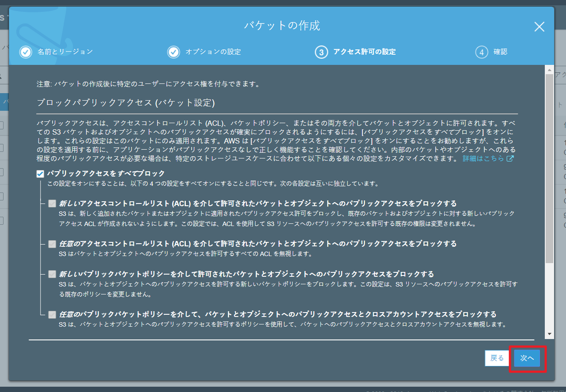This screenshot has width=566, height=392.
Task: Click the checkmark icon for オプションの設定 step
Action: point(174,52)
